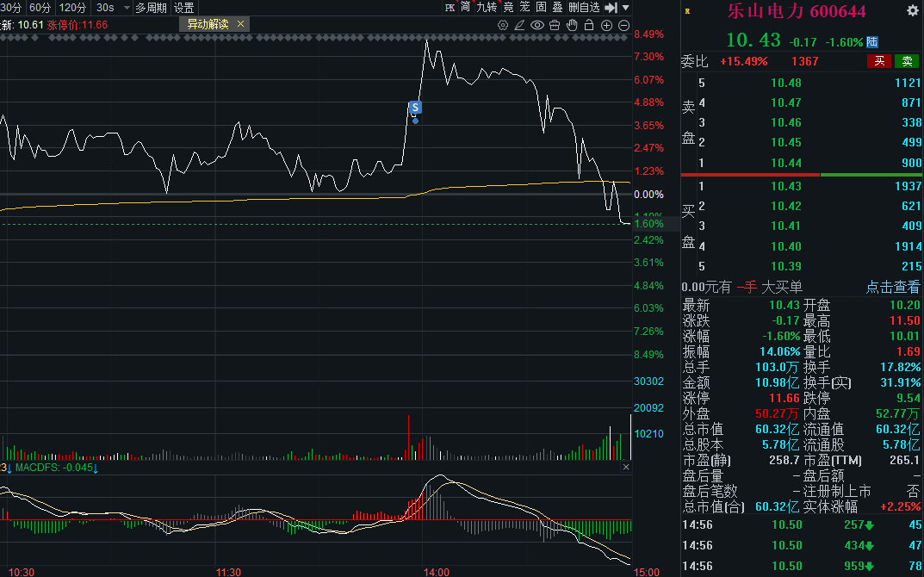Zoom out with the minus icon
924x577 pixels.
click(x=624, y=25)
